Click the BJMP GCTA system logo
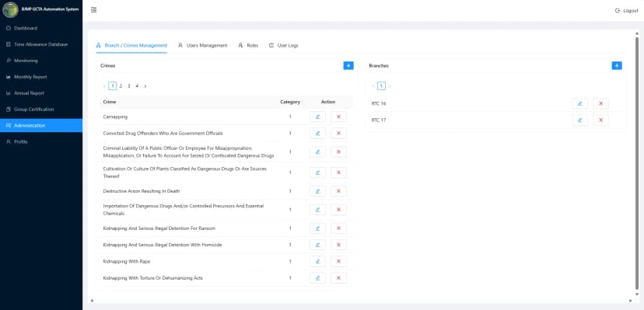 (10, 10)
